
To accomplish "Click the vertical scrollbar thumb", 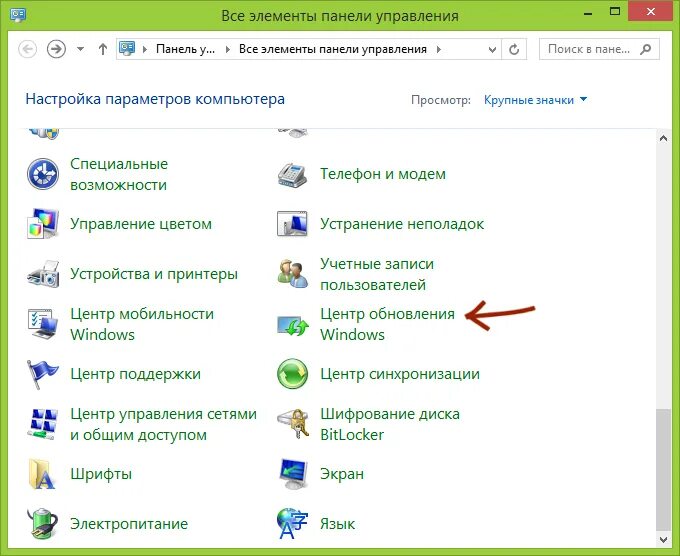I will coord(663,469).
